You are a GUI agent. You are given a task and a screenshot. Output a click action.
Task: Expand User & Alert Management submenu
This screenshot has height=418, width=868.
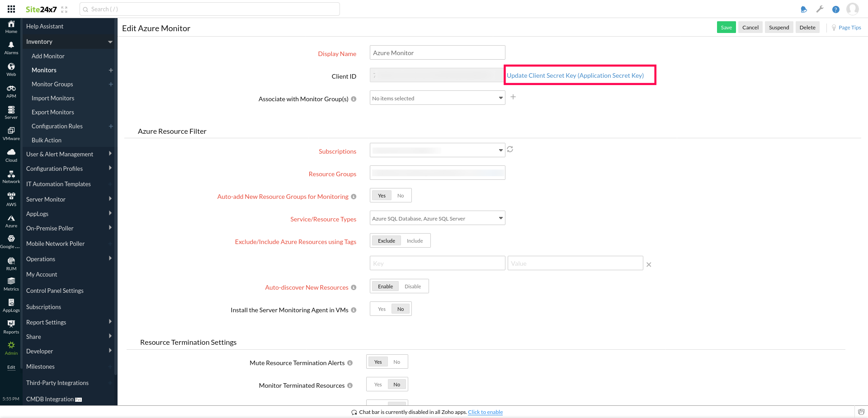pos(110,154)
